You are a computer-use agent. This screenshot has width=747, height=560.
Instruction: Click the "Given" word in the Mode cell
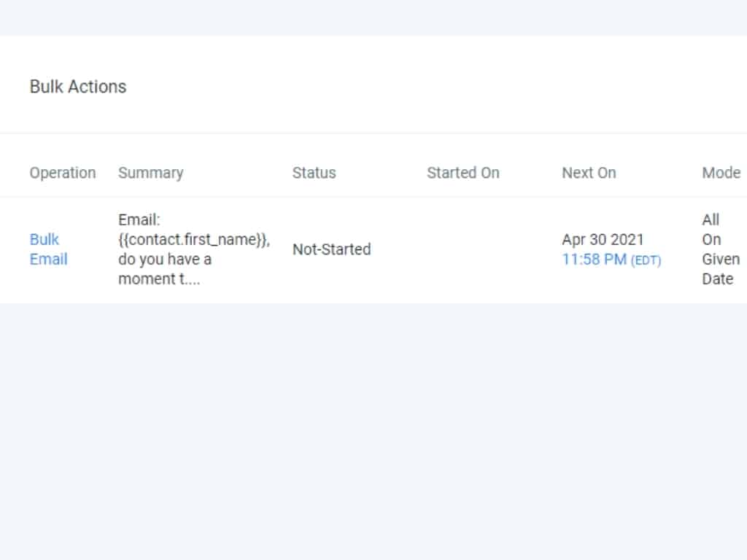click(x=720, y=260)
